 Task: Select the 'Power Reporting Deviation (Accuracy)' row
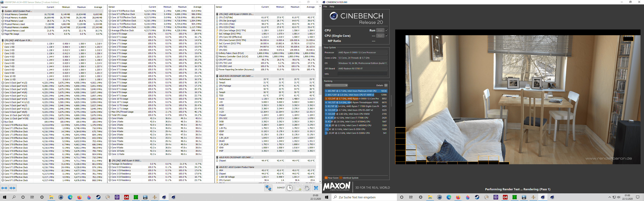pyautogui.click(x=265, y=69)
